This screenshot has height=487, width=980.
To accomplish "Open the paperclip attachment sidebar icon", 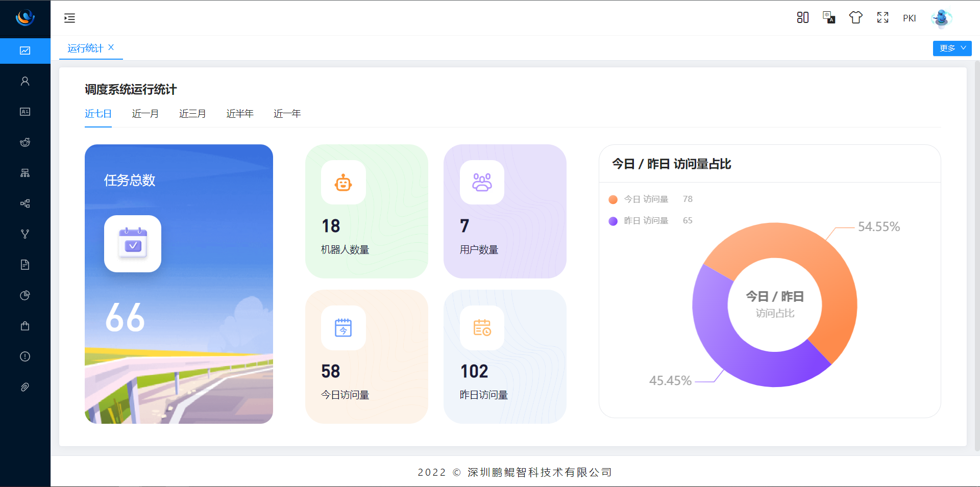I will 25,387.
